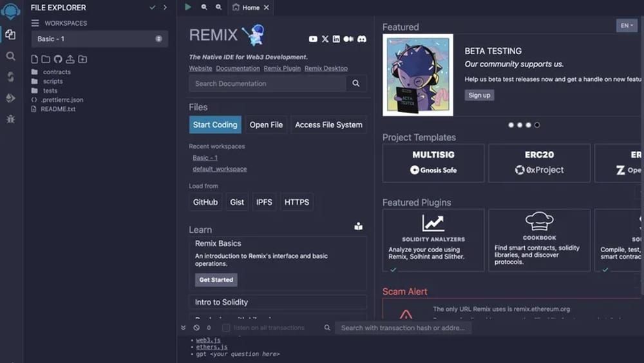The width and height of the screenshot is (644, 363).
Task: Run script with green play icon
Action: tap(187, 7)
